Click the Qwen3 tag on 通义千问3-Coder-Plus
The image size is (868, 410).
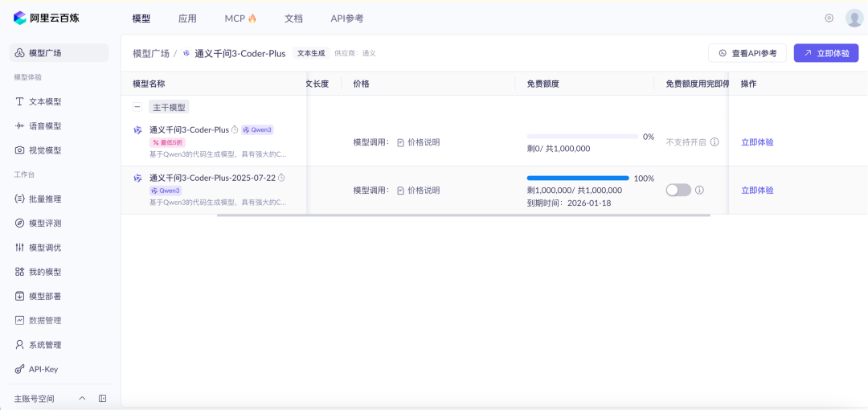pos(257,129)
